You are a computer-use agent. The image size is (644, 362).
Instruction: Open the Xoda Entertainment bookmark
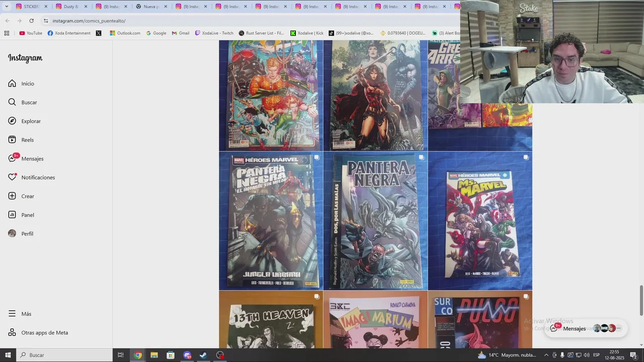(x=69, y=33)
